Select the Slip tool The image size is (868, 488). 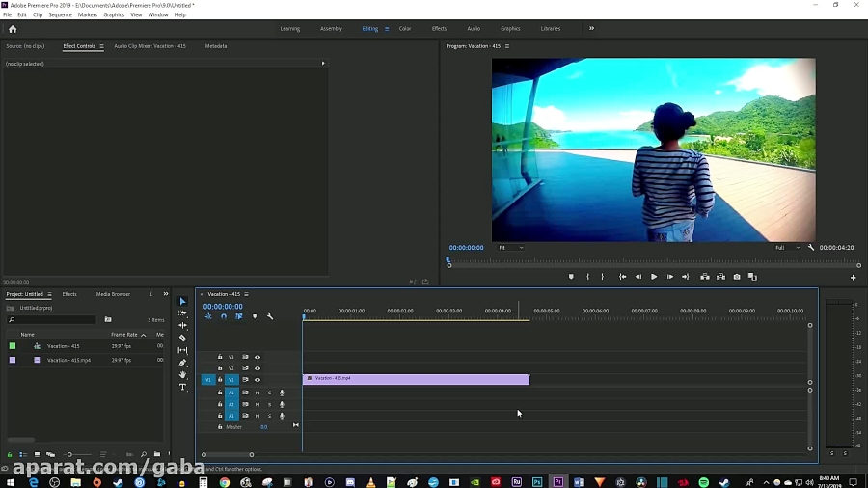pos(182,350)
